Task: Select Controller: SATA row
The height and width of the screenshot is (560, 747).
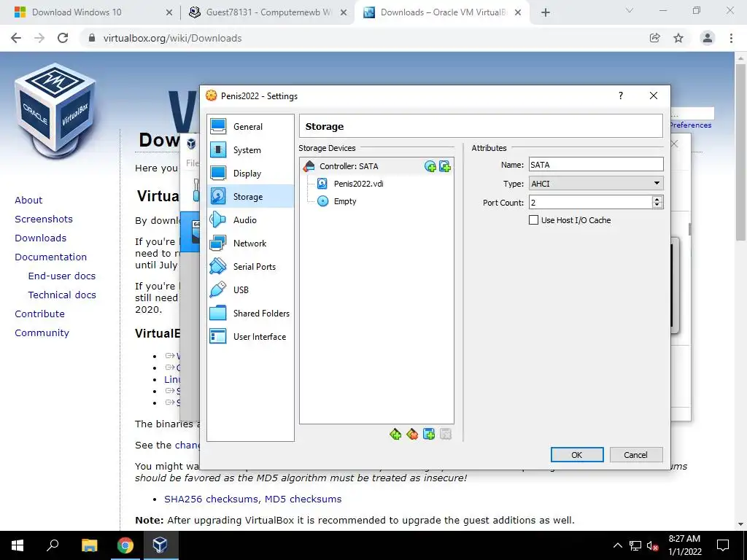Action: (376, 166)
